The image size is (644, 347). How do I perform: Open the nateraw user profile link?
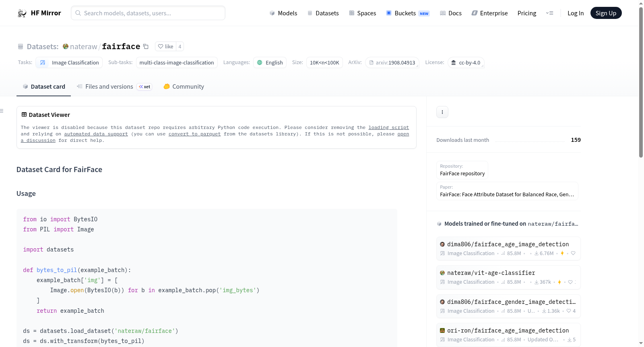(83, 46)
